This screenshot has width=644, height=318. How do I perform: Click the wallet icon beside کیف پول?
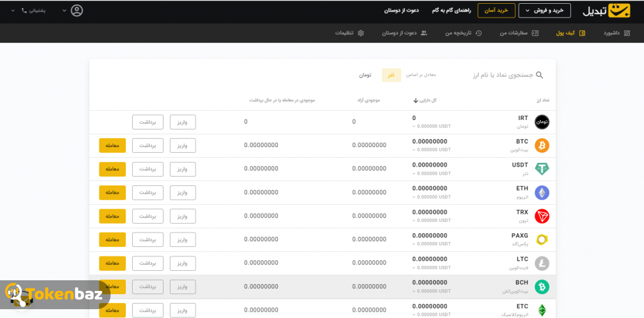[582, 33]
